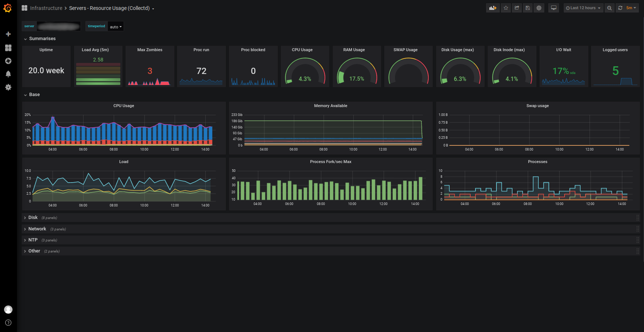644x332 pixels.
Task: Click the zoom out time range icon
Action: [609, 8]
